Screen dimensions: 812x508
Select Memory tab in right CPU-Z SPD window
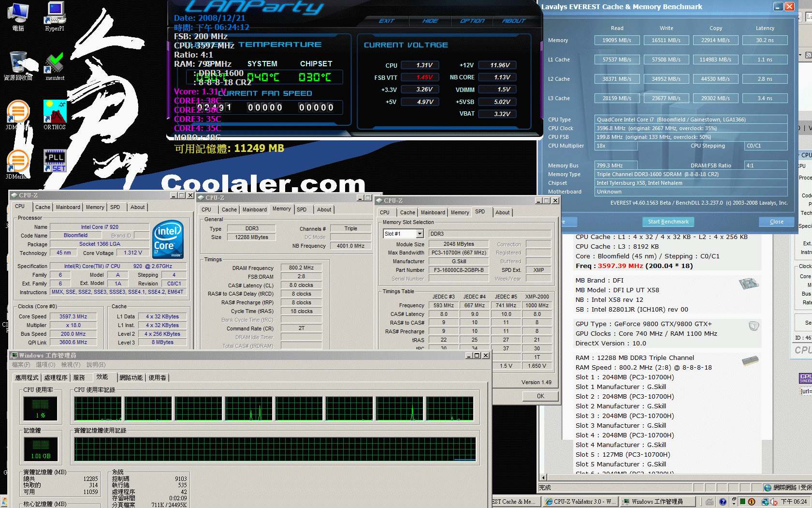click(x=460, y=212)
